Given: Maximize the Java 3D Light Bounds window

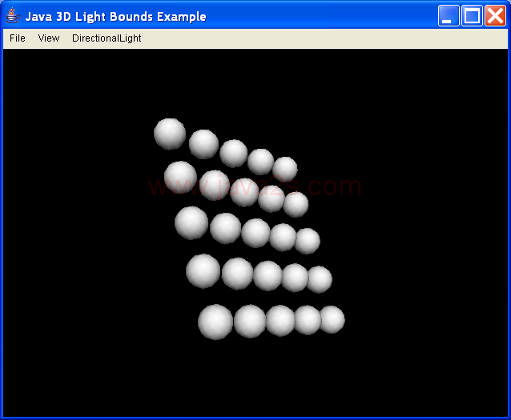Looking at the screenshot, I should (x=473, y=16).
